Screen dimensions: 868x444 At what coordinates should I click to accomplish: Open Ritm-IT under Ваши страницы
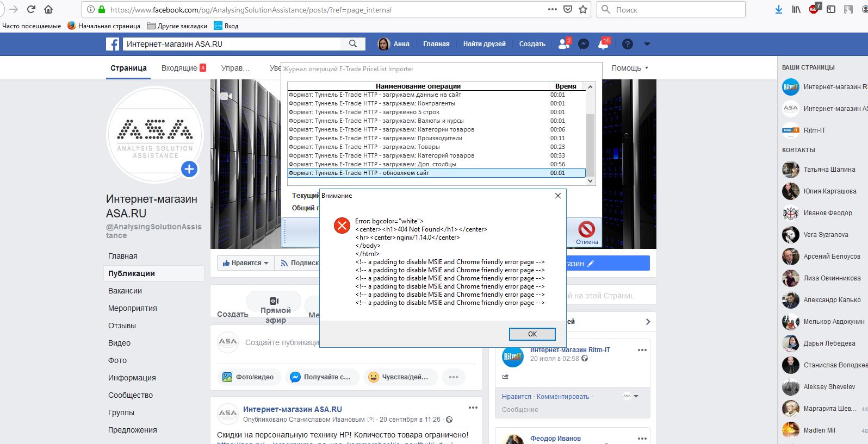(804, 130)
